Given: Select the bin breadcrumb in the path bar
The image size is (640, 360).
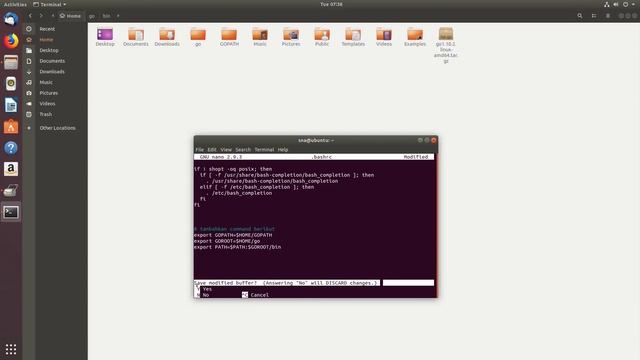Looking at the screenshot, I should click(106, 16).
